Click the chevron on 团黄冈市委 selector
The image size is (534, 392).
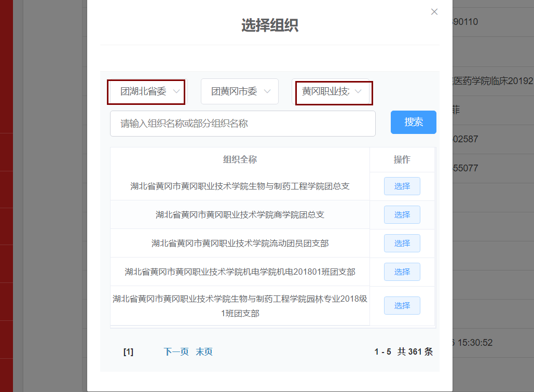click(x=268, y=91)
